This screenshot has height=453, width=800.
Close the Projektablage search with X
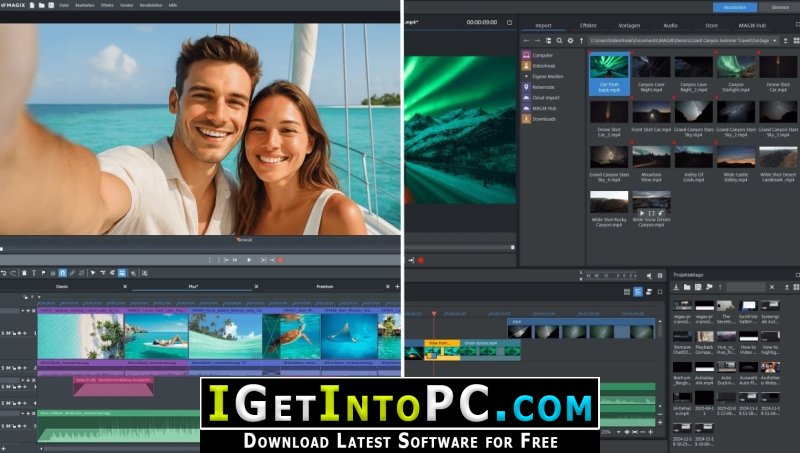pos(772,288)
